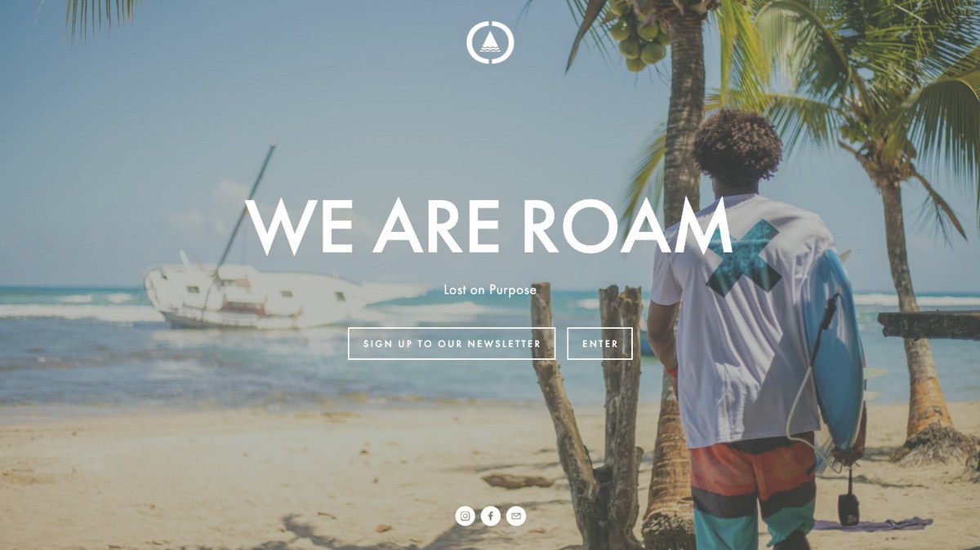
Task: Click the blue X on surfer's shirt
Action: click(743, 258)
